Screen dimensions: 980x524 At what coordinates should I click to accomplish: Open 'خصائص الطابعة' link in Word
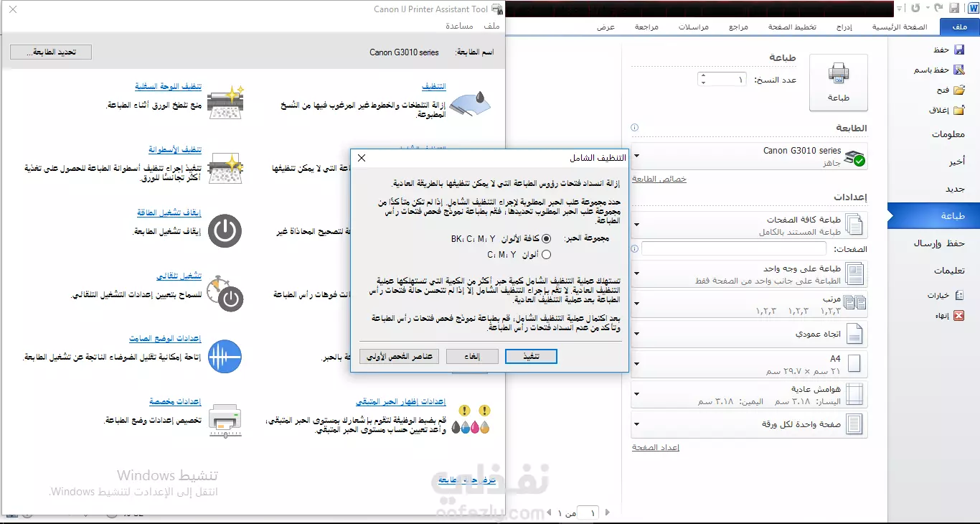[x=659, y=179]
